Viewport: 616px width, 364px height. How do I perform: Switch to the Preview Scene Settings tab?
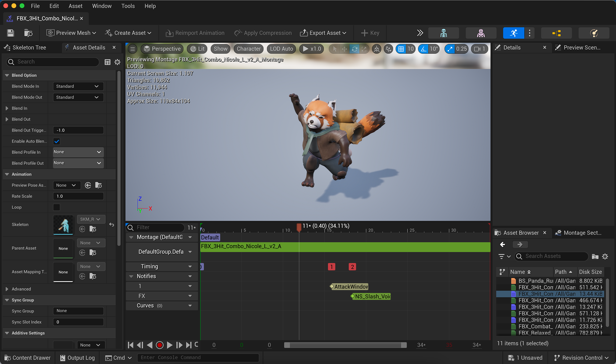582,47
